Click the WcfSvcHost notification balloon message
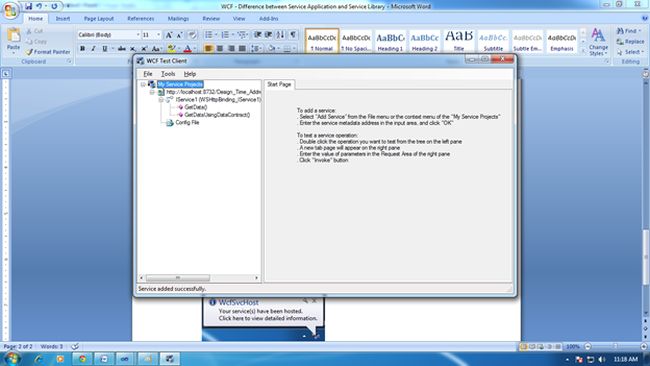This screenshot has height=366, width=650. point(268,315)
